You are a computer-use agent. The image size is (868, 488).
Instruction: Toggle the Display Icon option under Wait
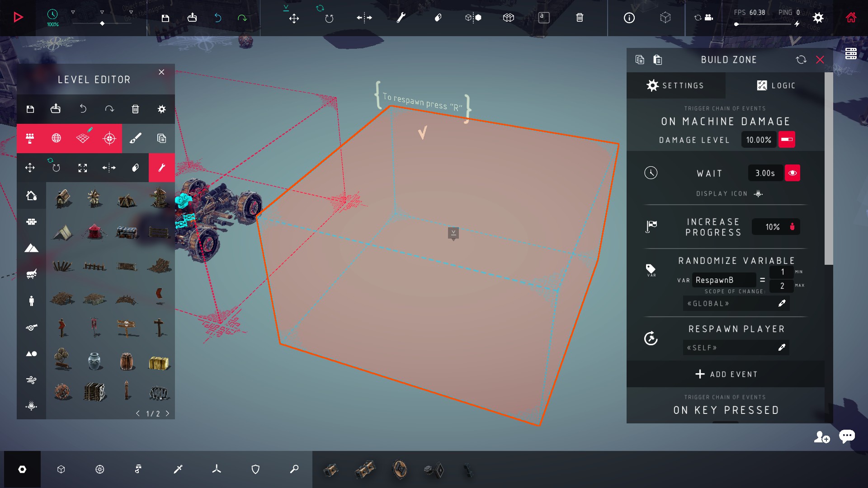click(758, 193)
